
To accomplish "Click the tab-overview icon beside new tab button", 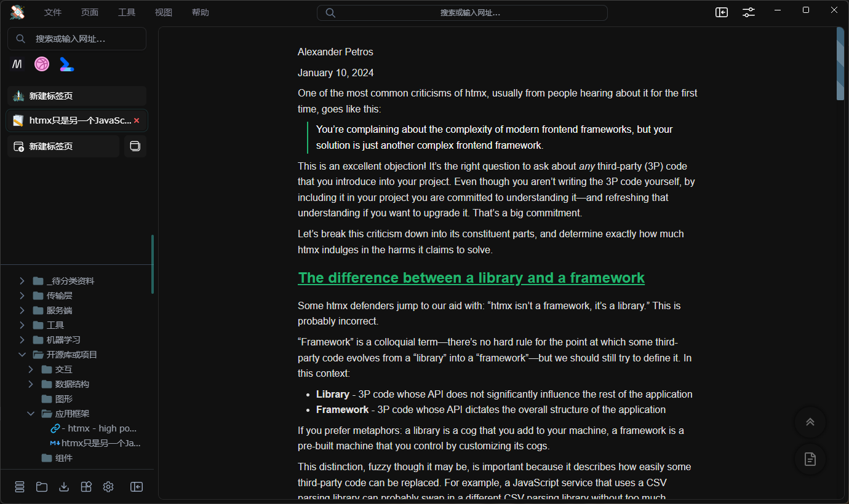I will point(135,146).
